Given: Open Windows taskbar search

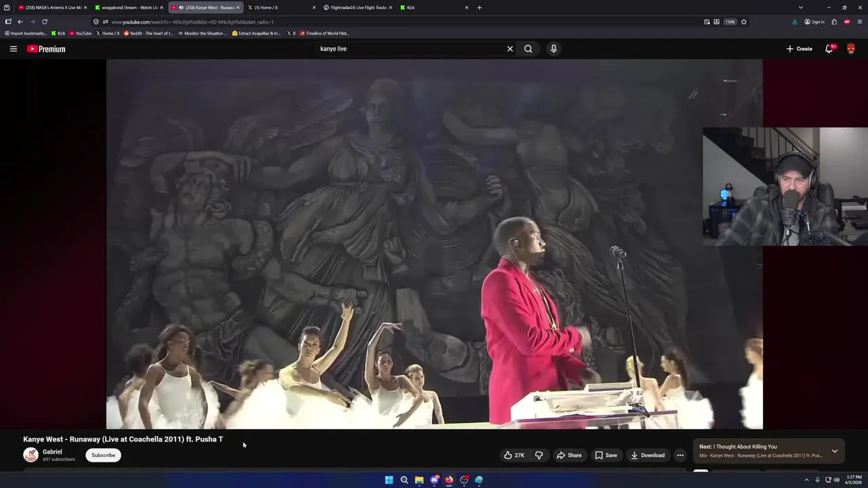Looking at the screenshot, I should coord(404,480).
